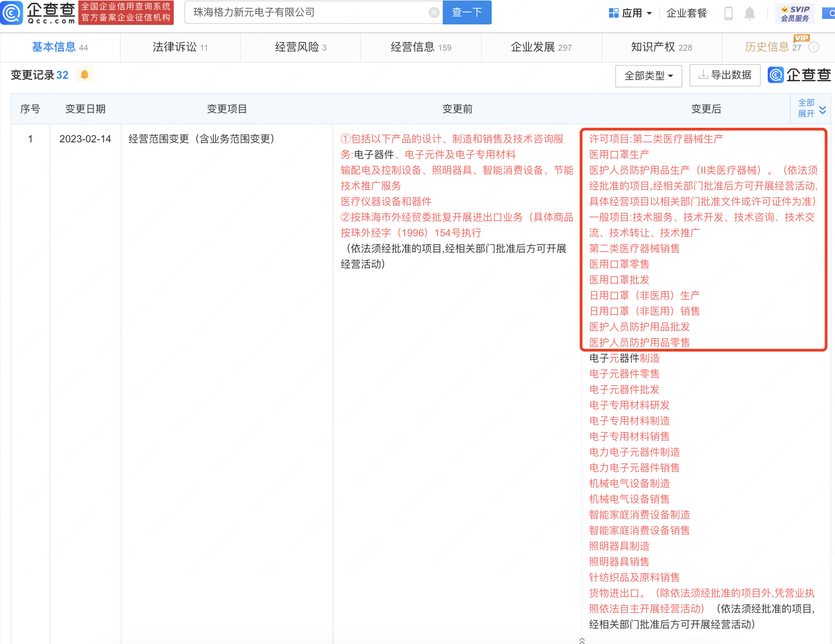Click 智能家庭消费设备制造 entry
Screen dimensions: 835x644
[x=640, y=515]
